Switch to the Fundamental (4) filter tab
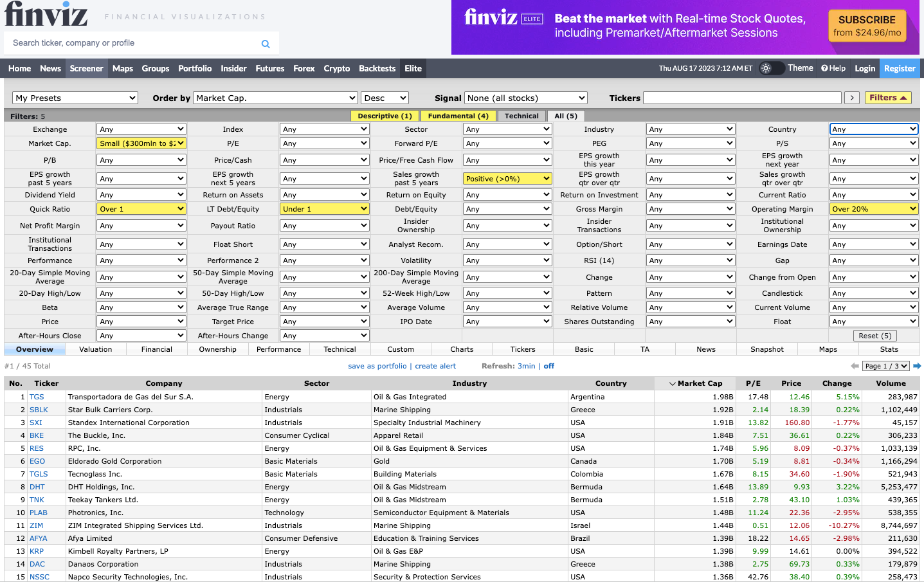This screenshot has height=582, width=924. (x=458, y=116)
